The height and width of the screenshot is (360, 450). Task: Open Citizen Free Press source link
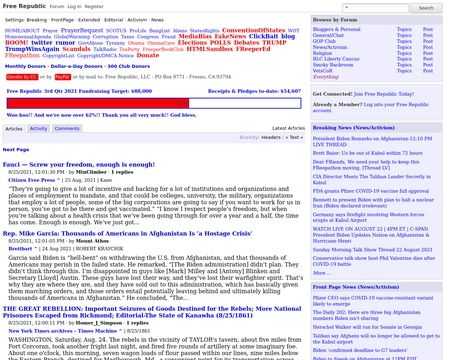pos(32,180)
